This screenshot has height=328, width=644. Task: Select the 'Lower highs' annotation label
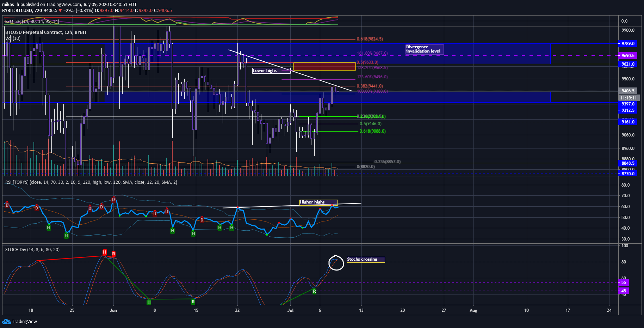[271, 71]
